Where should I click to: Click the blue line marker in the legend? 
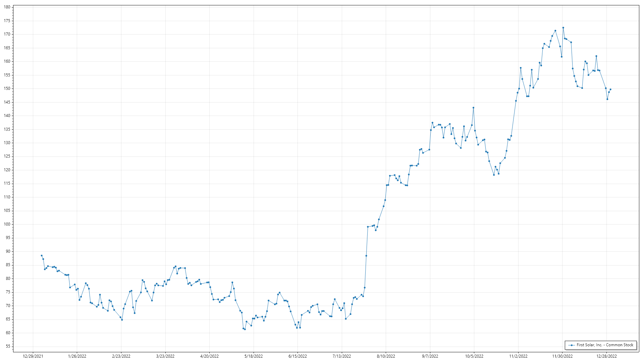pyautogui.click(x=572, y=345)
